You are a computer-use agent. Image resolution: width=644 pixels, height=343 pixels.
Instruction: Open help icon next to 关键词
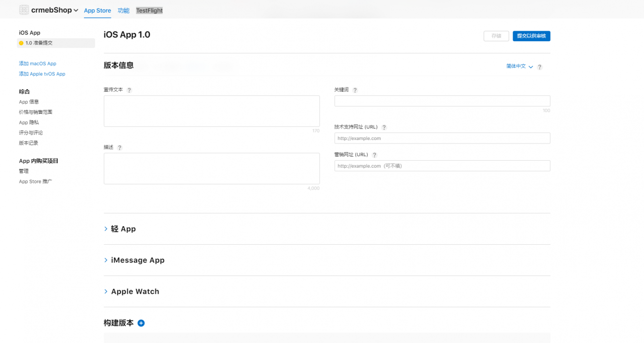tap(355, 90)
